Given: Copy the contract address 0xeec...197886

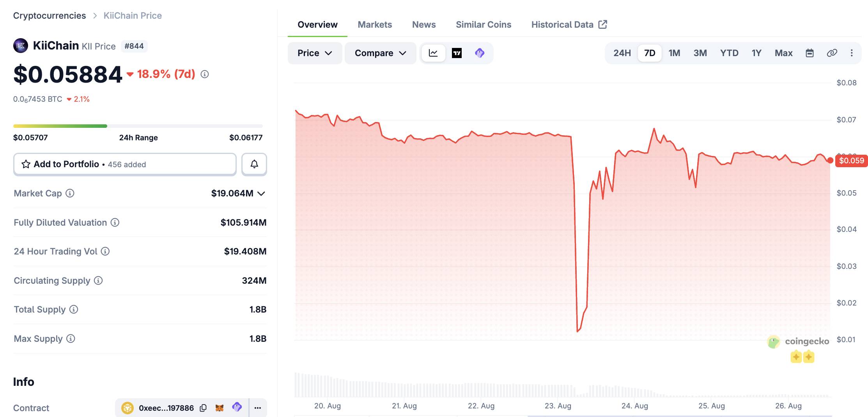Looking at the screenshot, I should coord(203,408).
